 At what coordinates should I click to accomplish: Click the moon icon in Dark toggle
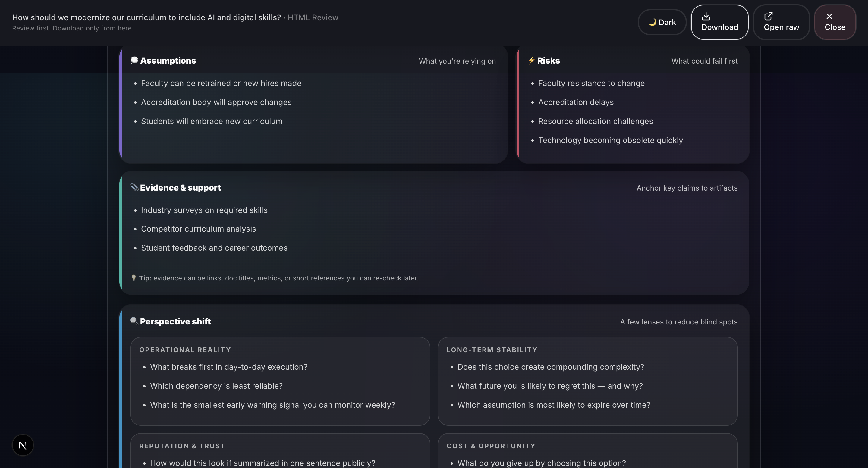point(652,22)
